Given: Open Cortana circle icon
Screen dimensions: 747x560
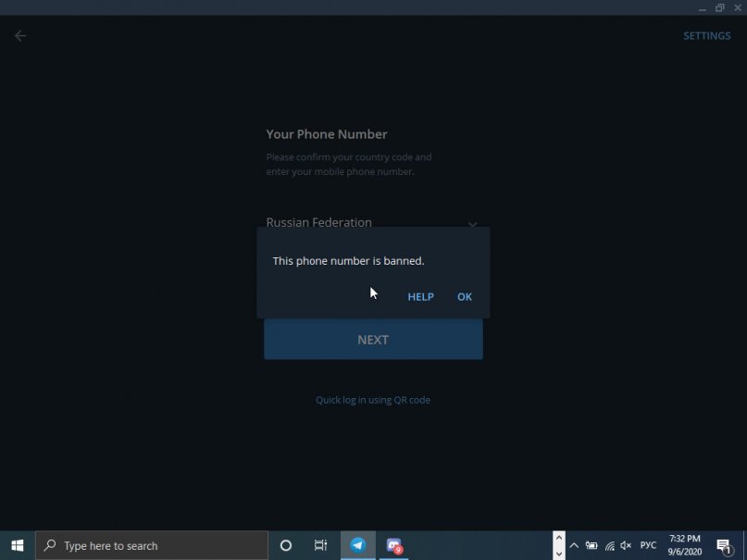Looking at the screenshot, I should tap(286, 545).
